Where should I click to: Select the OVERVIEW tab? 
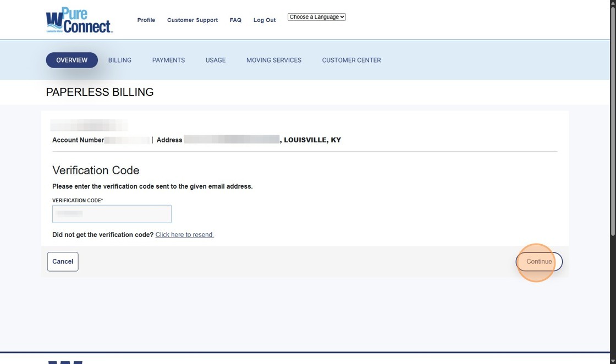pyautogui.click(x=71, y=60)
